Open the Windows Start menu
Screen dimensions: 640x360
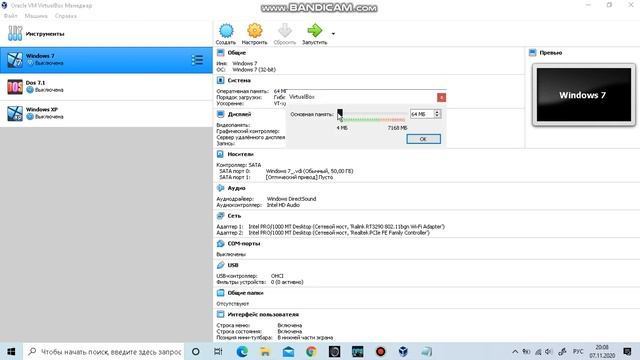pos(11,351)
